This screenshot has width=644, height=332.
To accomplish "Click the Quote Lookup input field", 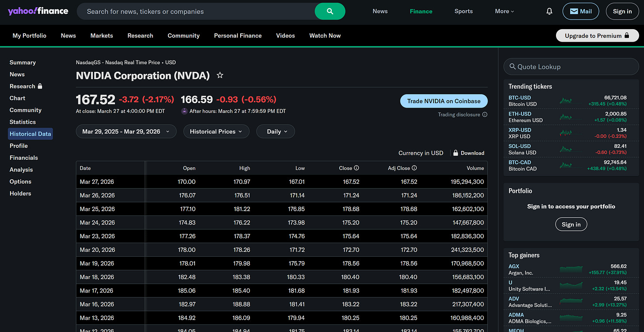I will point(571,66).
